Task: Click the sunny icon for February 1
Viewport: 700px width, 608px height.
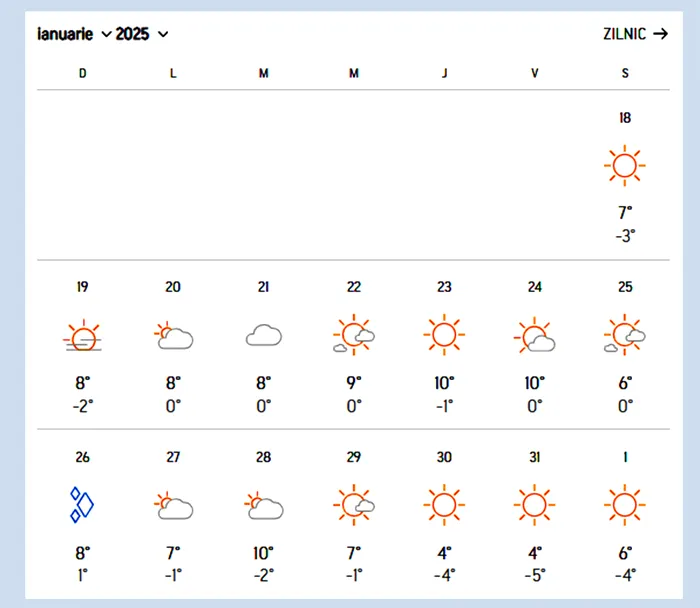Action: click(625, 504)
